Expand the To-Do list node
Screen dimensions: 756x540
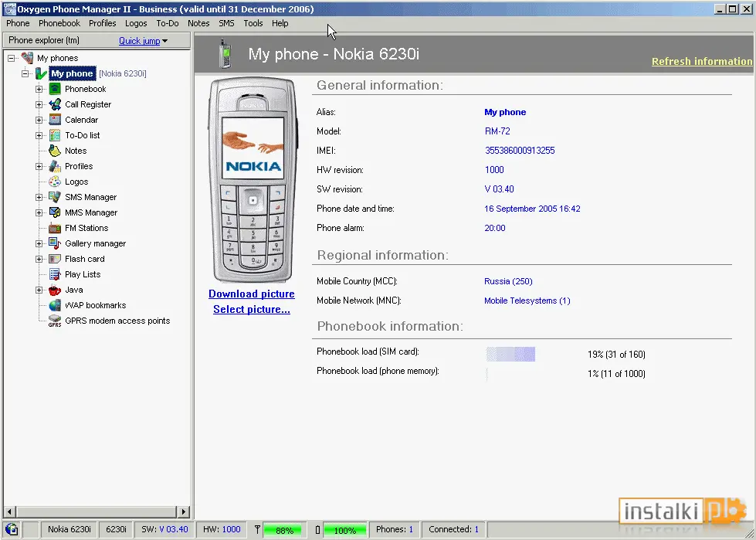pyautogui.click(x=39, y=135)
